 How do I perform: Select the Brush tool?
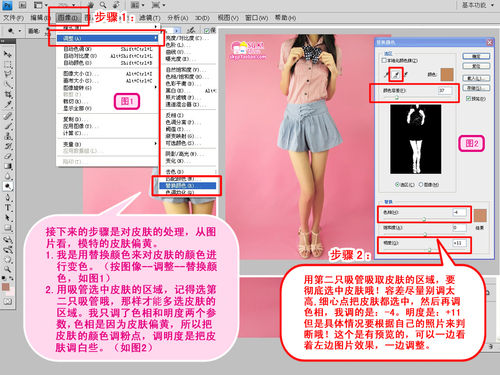click(7, 126)
